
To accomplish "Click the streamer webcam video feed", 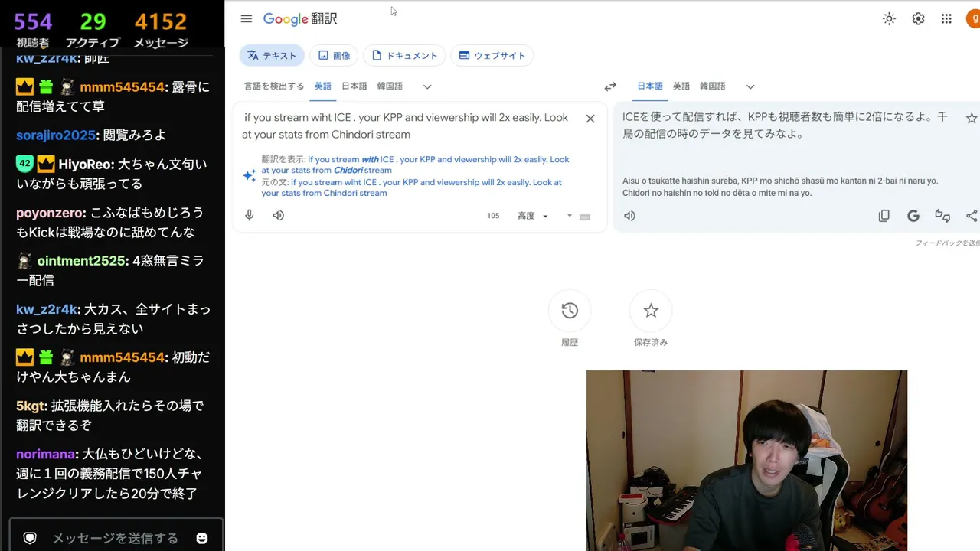I will point(746,461).
